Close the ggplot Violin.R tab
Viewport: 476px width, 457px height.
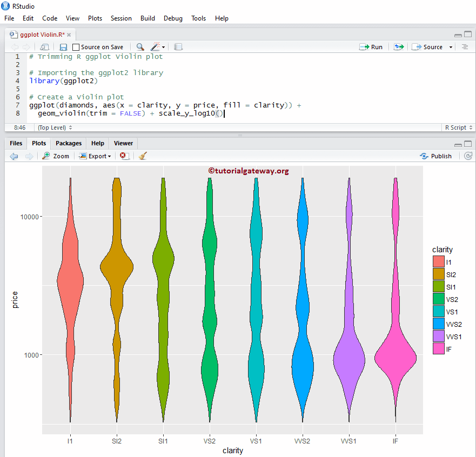pos(70,35)
